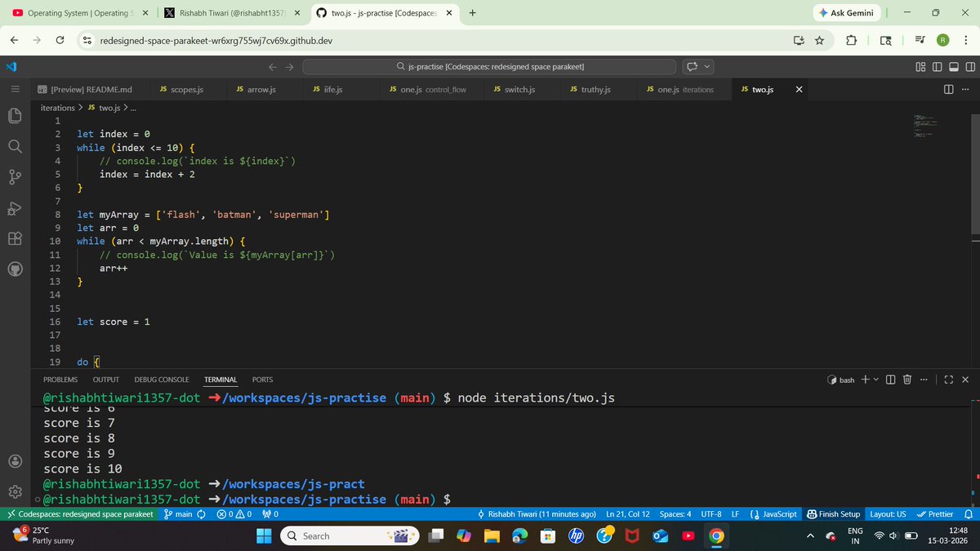Bookmark this page with star icon
Image resolution: width=980 pixels, height=551 pixels.
pos(819,41)
